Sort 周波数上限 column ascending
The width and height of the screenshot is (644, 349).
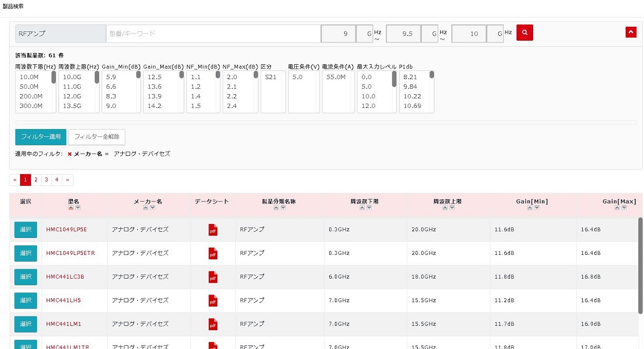(x=444, y=208)
